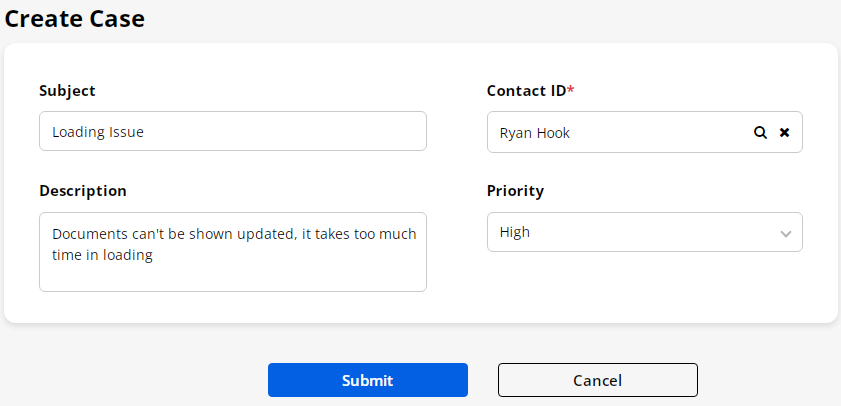Click the Subject field label

point(67,90)
